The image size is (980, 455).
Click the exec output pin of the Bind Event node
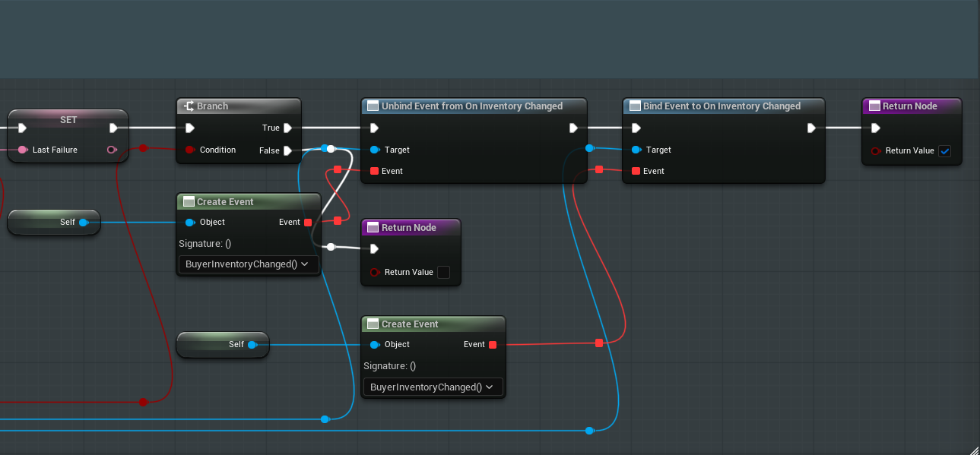812,128
